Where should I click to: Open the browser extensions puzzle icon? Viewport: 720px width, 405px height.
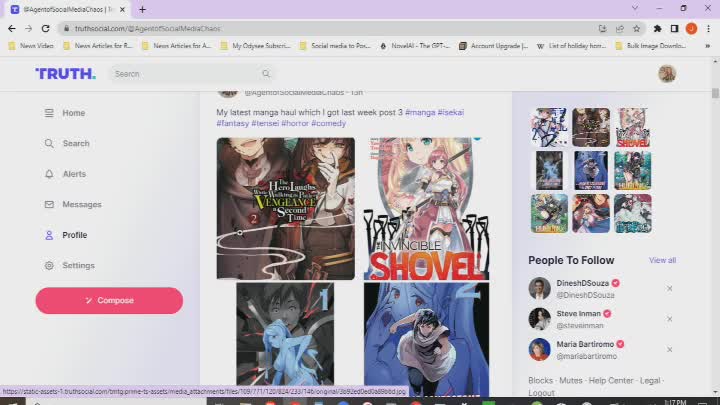(657, 28)
